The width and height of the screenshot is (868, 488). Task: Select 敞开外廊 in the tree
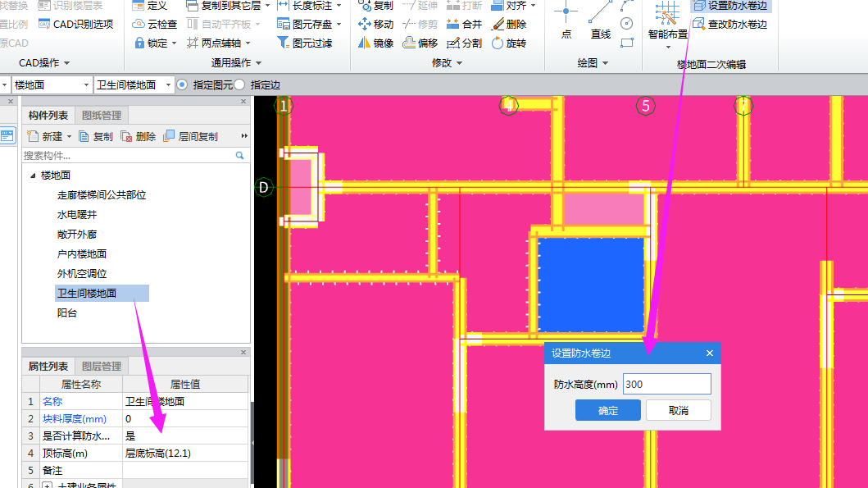coord(77,235)
